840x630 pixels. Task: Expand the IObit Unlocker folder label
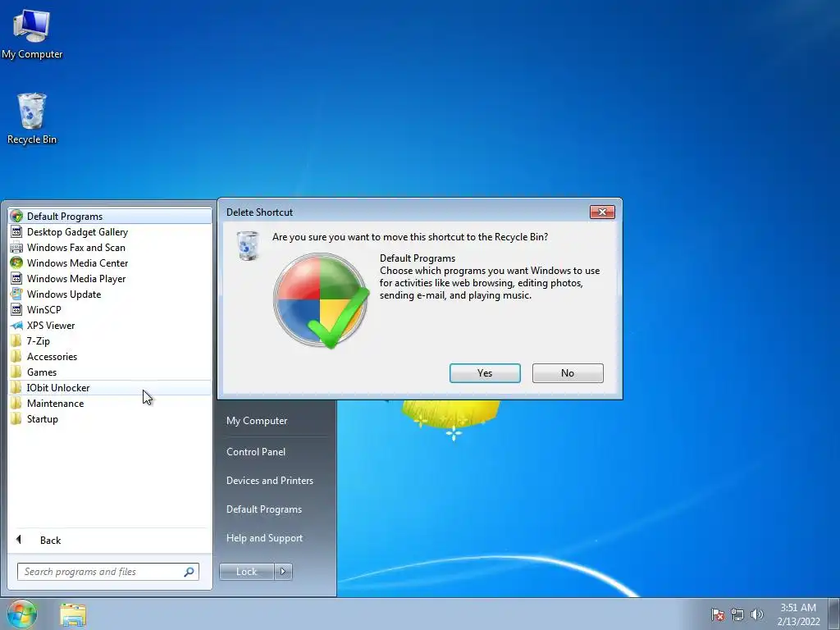tap(58, 387)
